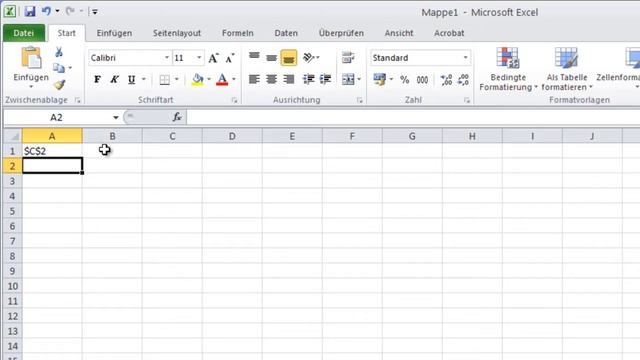
Task: Open the Standard number format dropdown
Action: click(465, 58)
